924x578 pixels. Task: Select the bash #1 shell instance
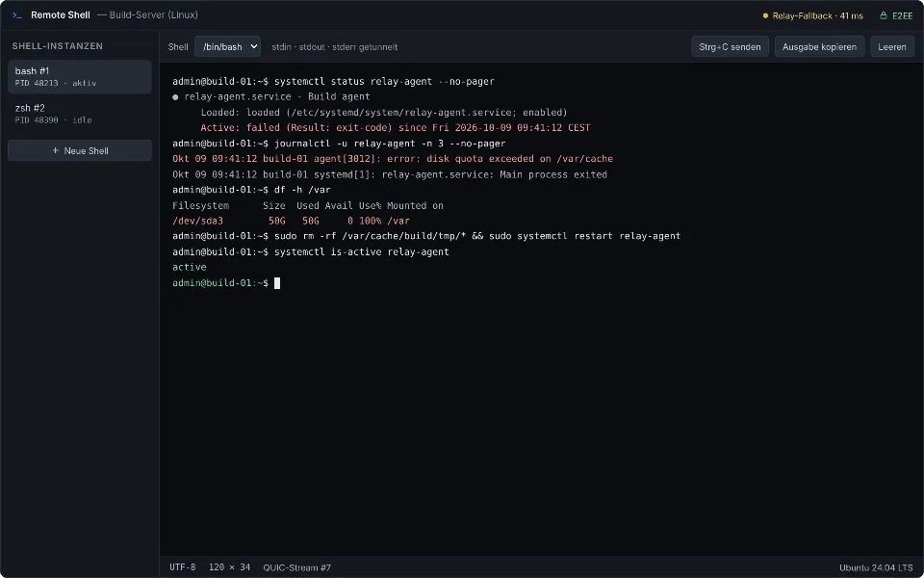click(x=80, y=77)
